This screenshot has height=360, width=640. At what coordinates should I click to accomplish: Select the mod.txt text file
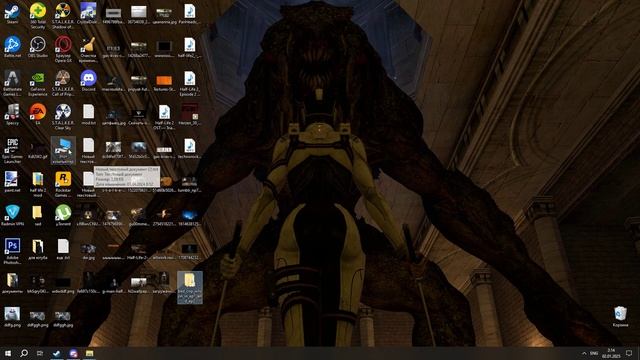click(88, 114)
